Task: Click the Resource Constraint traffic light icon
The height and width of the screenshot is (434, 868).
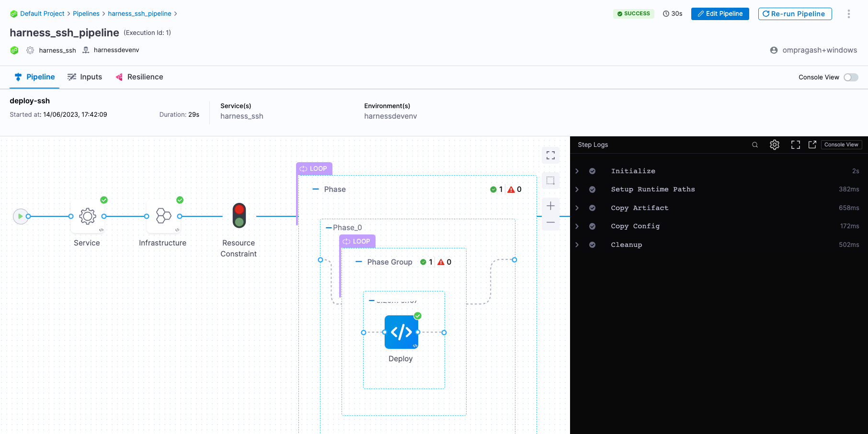Action: click(x=239, y=216)
